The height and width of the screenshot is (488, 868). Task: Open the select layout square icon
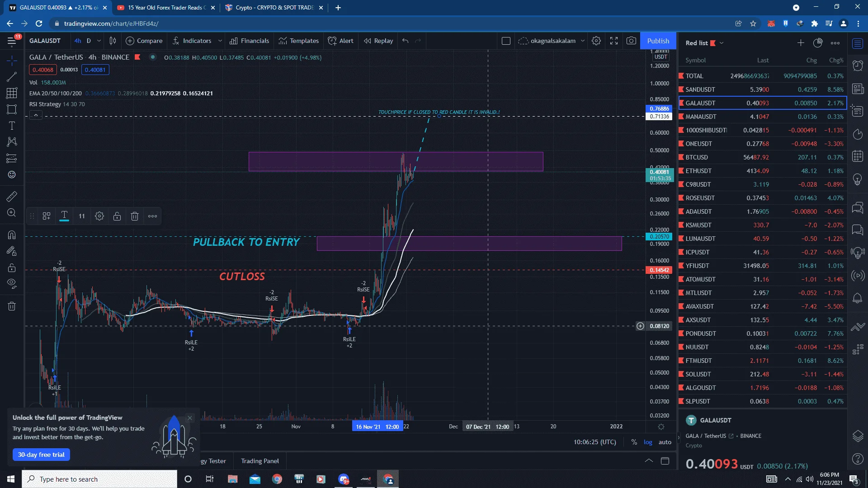506,41
